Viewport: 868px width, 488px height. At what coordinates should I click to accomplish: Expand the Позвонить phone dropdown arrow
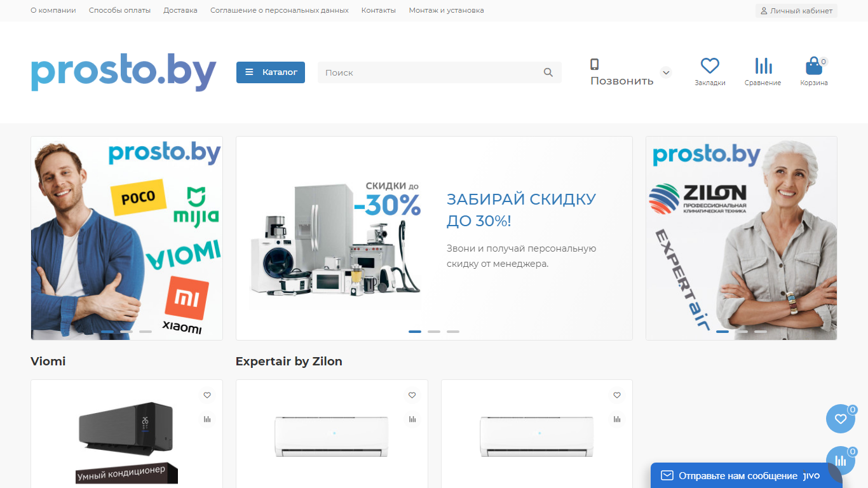666,72
